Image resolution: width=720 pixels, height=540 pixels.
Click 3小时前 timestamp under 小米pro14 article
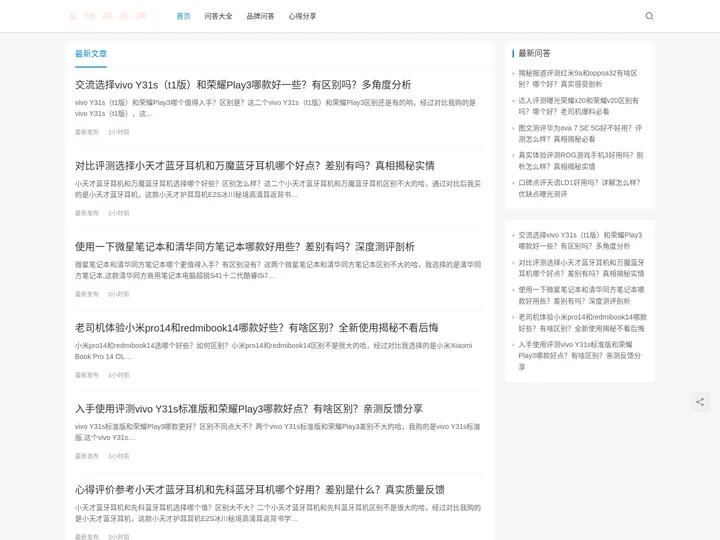(x=118, y=375)
